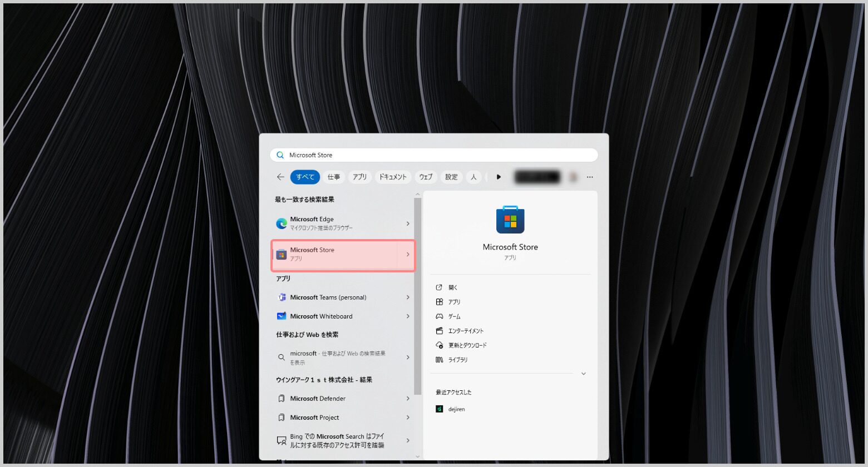Expand the chevron next to Microsoft Edge
The image size is (868, 467).
click(x=408, y=223)
